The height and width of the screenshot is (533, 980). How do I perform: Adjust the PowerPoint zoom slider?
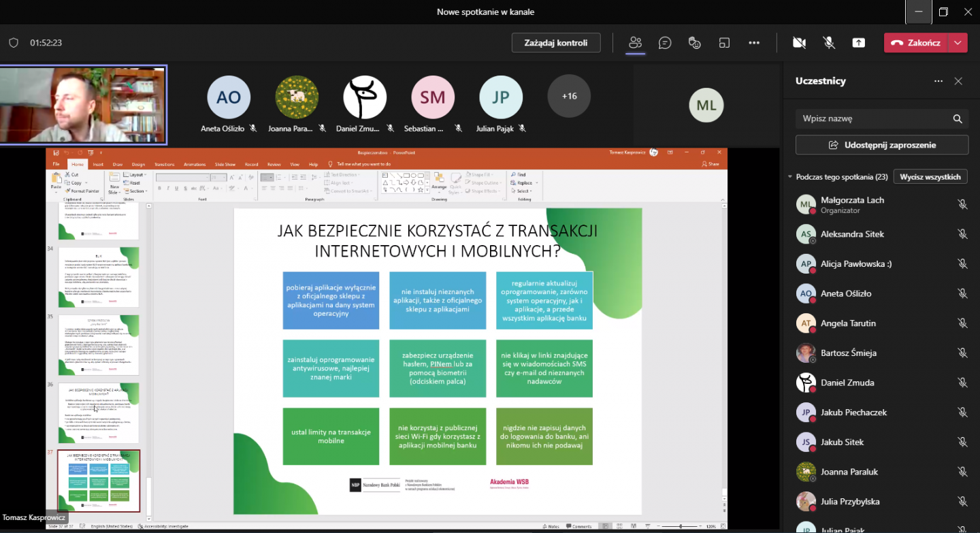[681, 526]
